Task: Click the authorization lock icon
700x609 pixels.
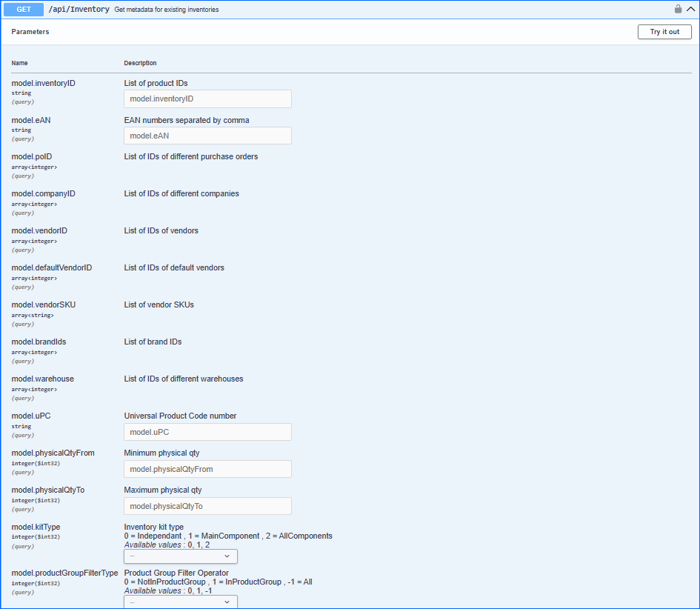Action: pyautogui.click(x=678, y=10)
